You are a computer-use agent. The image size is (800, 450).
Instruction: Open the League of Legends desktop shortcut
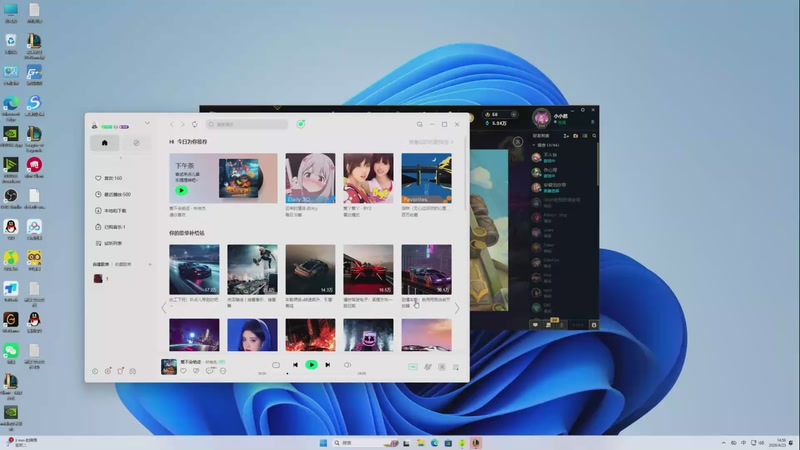(34, 138)
